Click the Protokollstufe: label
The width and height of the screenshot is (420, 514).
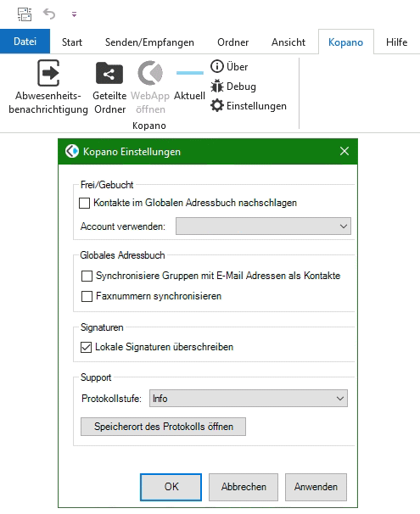coord(111,399)
